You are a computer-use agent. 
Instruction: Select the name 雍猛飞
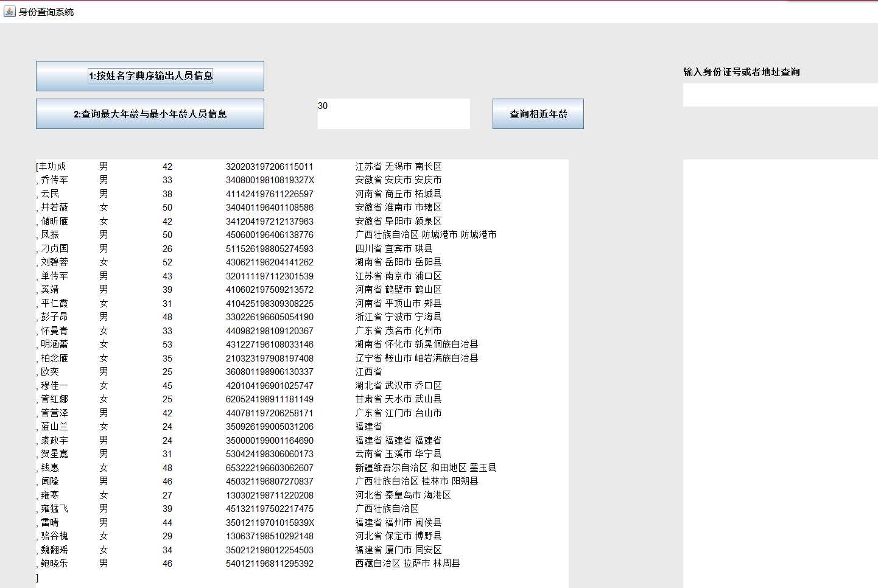click(x=54, y=509)
